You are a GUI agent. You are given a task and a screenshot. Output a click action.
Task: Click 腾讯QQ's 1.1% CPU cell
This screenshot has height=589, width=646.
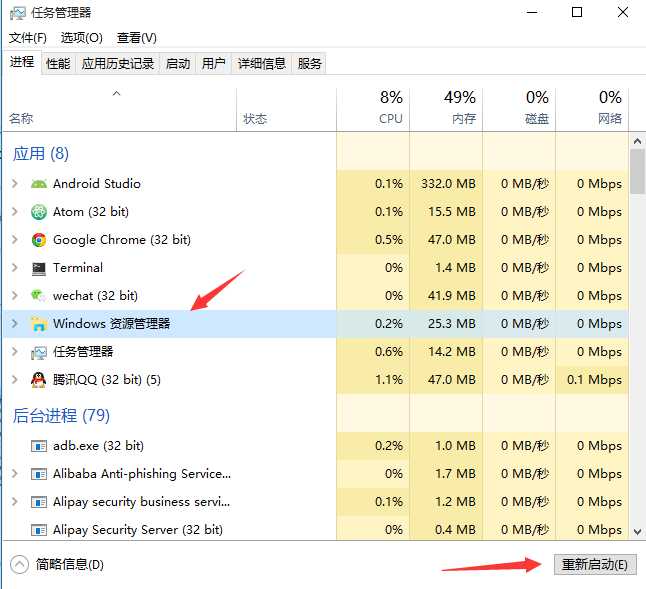[373, 380]
